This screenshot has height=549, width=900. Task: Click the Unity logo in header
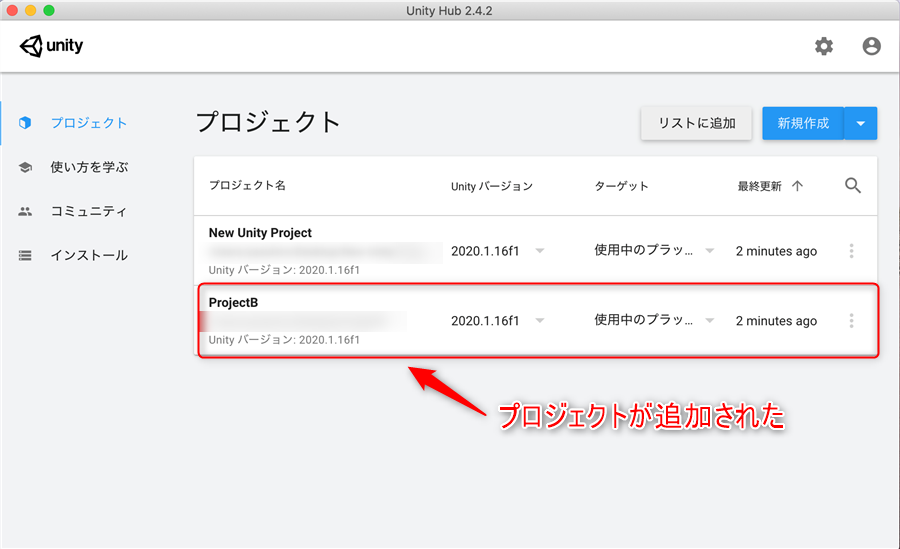(52, 45)
